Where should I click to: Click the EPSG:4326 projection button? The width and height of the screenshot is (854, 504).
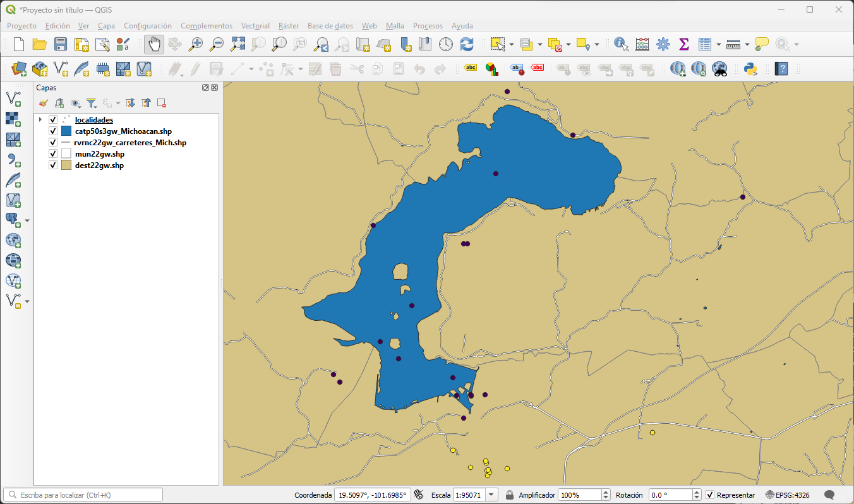pos(787,495)
